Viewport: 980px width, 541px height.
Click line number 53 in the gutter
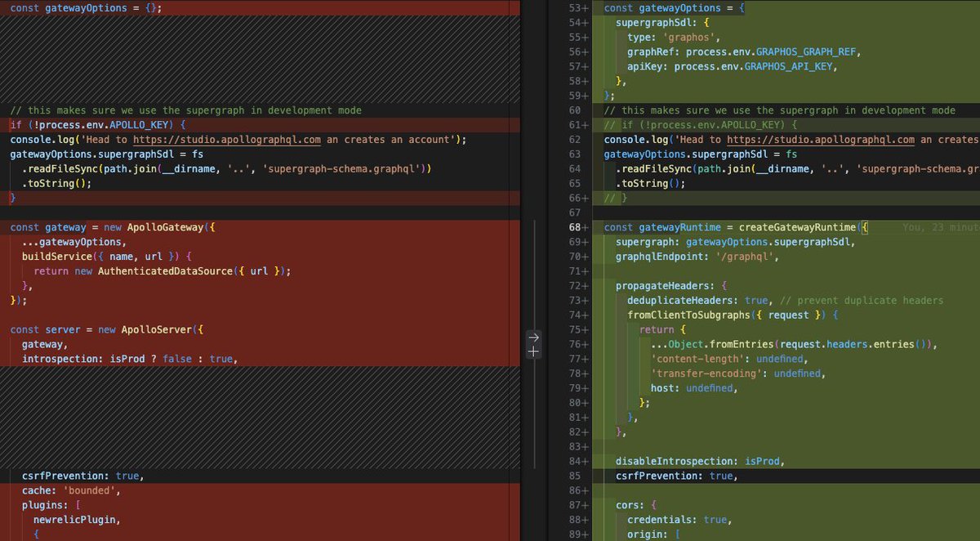pos(577,7)
